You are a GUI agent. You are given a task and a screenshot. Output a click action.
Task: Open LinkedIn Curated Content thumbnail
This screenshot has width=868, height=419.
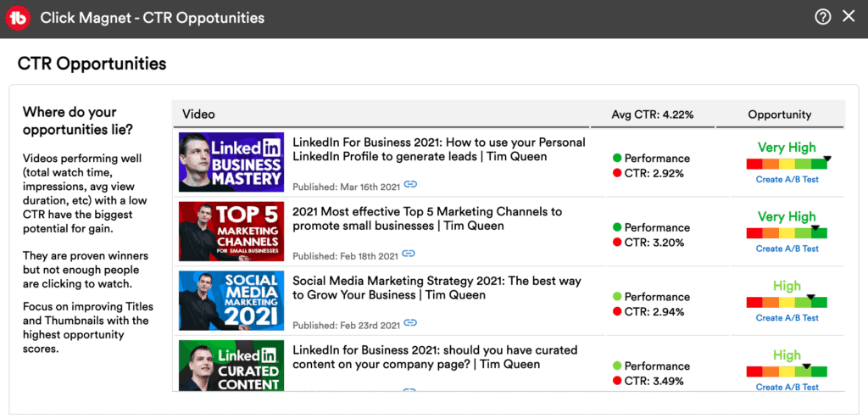point(231,366)
